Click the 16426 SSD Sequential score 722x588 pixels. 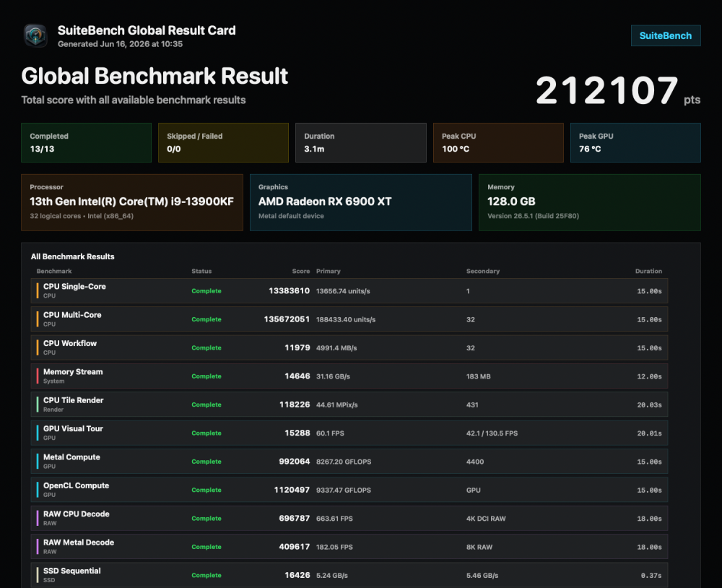tap(297, 575)
